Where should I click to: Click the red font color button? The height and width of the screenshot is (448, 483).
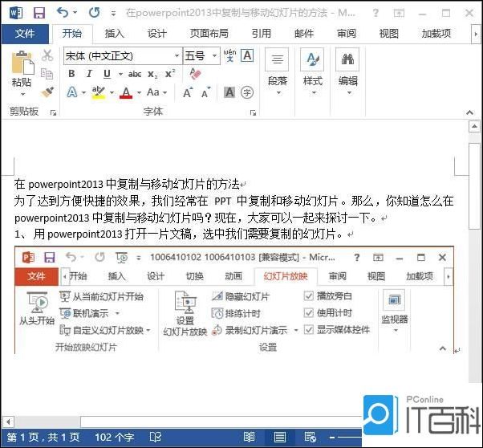125,93
